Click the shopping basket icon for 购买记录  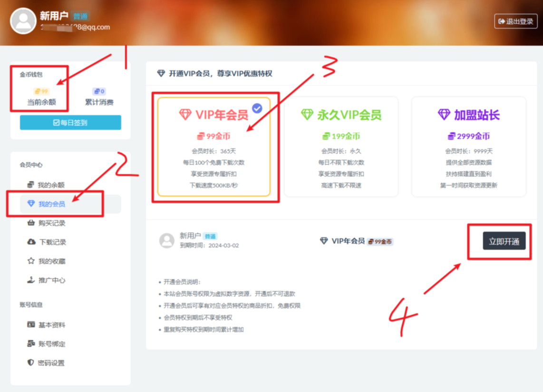coord(31,223)
